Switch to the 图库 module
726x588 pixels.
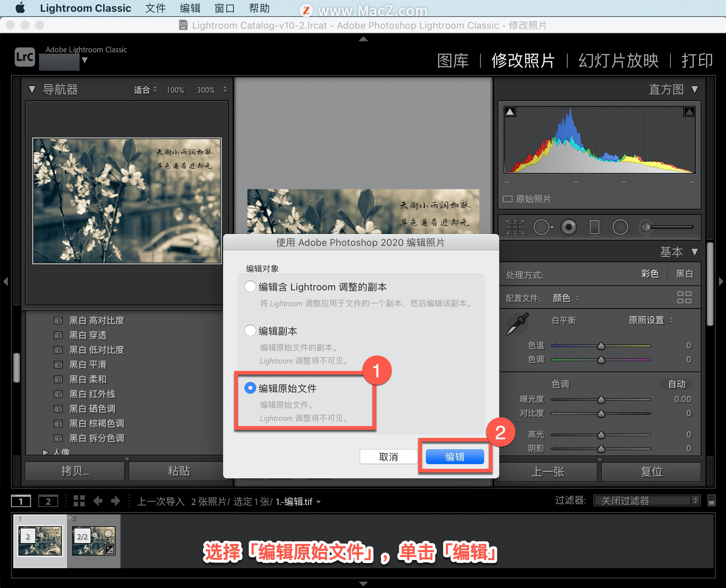[453, 60]
